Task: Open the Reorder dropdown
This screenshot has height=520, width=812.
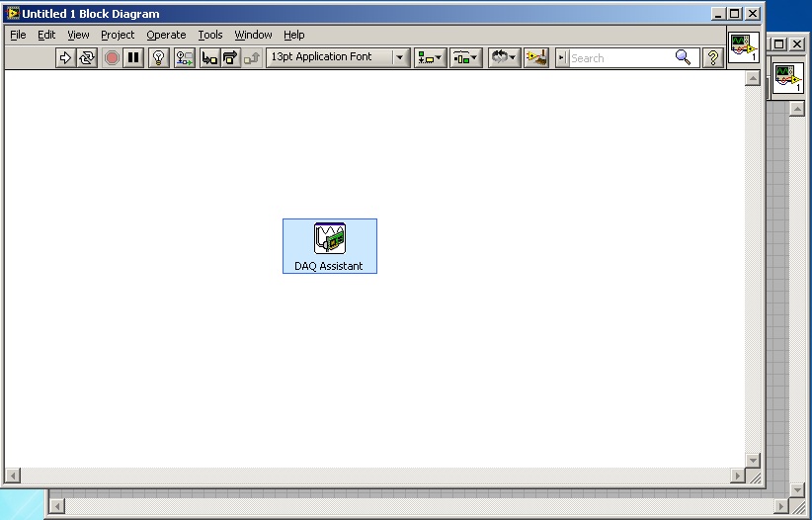Action: click(504, 57)
